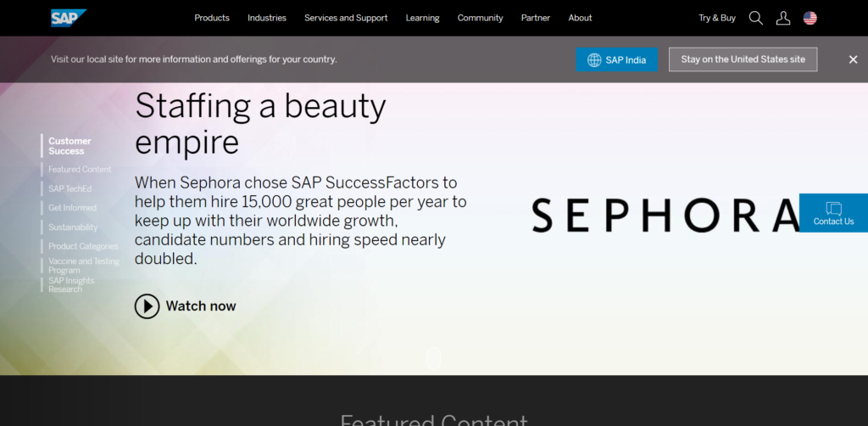The image size is (868, 426).
Task: Open the Contact Us chat panel
Action: 833,213
